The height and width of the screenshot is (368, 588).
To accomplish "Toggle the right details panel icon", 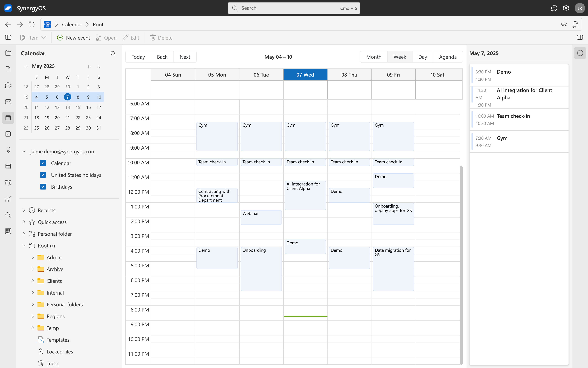I will click(x=580, y=38).
